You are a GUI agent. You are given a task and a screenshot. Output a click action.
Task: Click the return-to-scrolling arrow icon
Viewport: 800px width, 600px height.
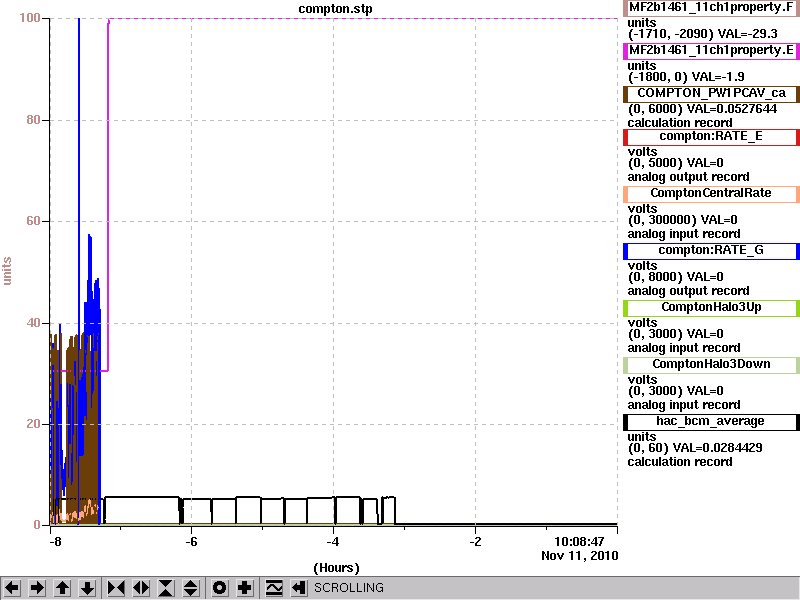299,588
